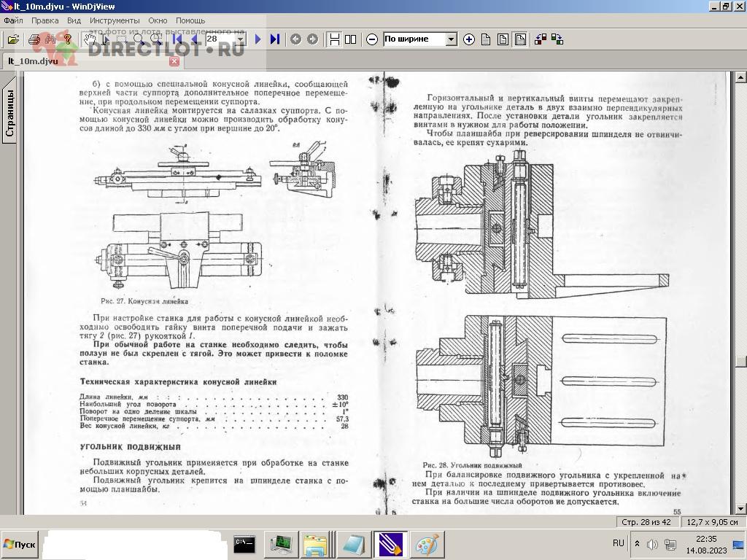The image size is (747, 560).
Task: Click the Open file folder icon
Action: pos(13,39)
